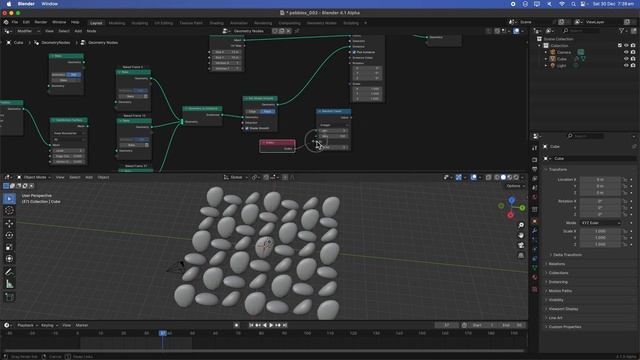Click the Blender logo icon in top bar
640x360 pixels.
tap(6, 22)
